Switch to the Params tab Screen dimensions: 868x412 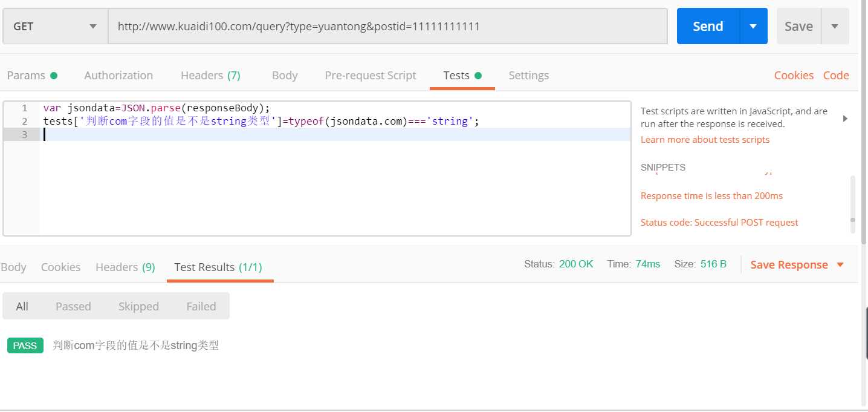tap(32, 76)
